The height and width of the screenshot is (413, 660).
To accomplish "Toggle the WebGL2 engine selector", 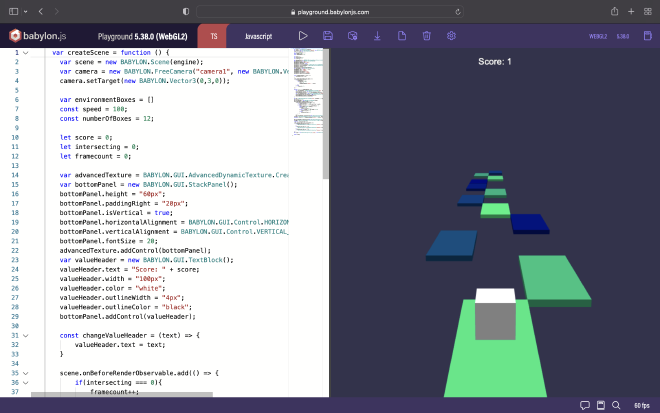I will [598, 36].
